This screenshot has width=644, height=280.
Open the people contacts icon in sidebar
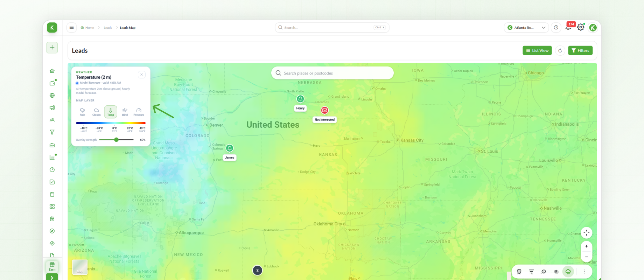52,120
